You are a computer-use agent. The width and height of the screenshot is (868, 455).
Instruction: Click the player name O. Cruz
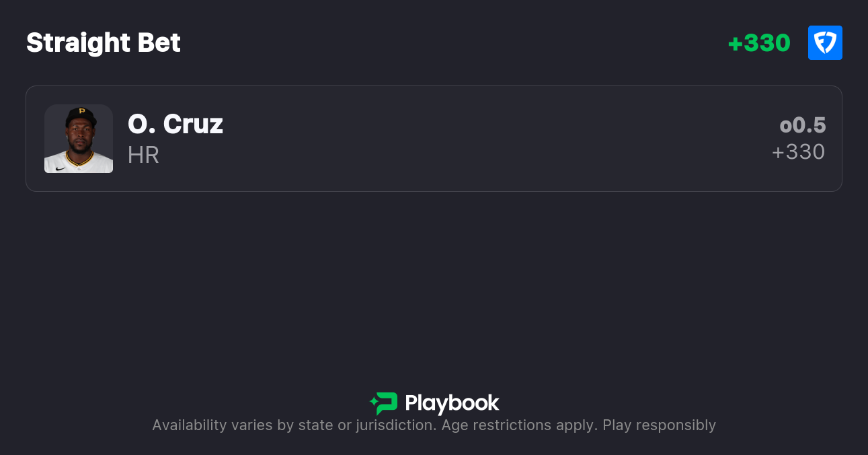[x=175, y=124]
